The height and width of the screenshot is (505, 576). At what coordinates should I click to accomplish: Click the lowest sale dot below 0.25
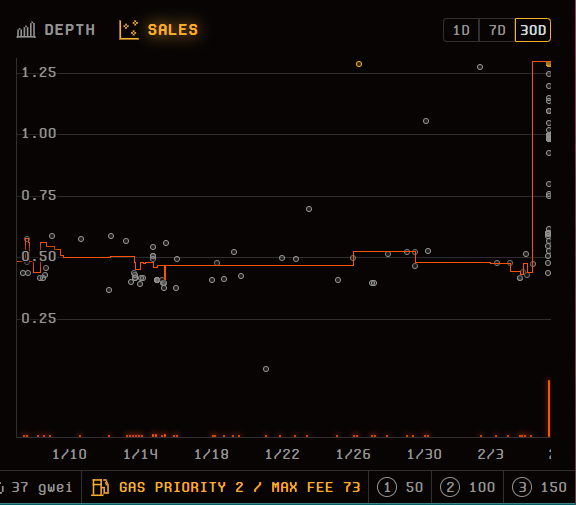point(266,369)
